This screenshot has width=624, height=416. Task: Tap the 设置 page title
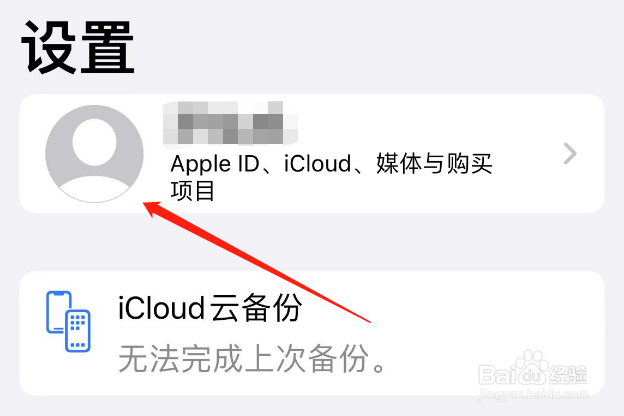pyautogui.click(x=78, y=47)
